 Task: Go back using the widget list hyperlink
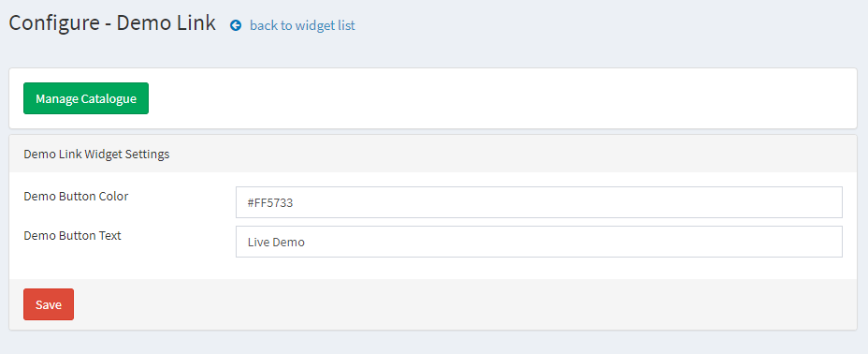click(x=302, y=25)
